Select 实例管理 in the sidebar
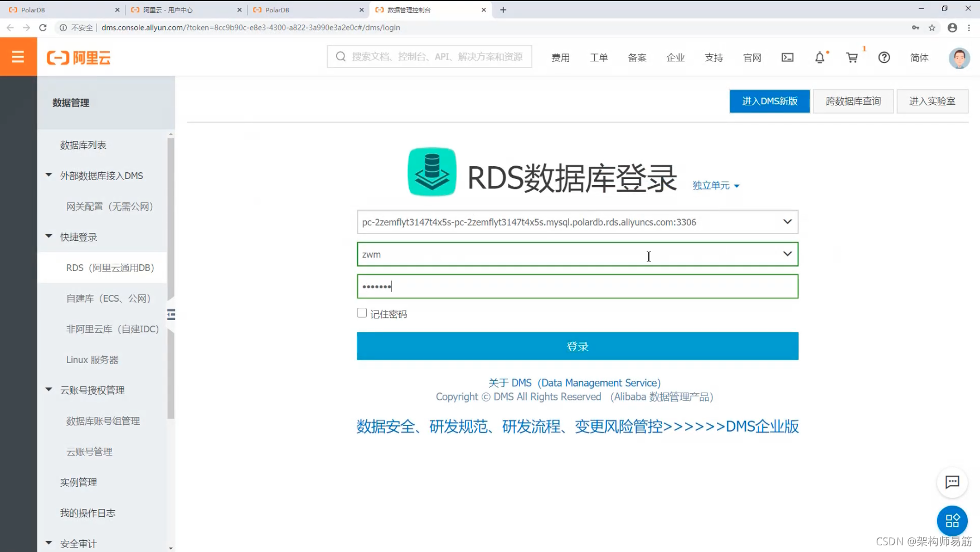This screenshot has height=552, width=980. pyautogui.click(x=79, y=482)
